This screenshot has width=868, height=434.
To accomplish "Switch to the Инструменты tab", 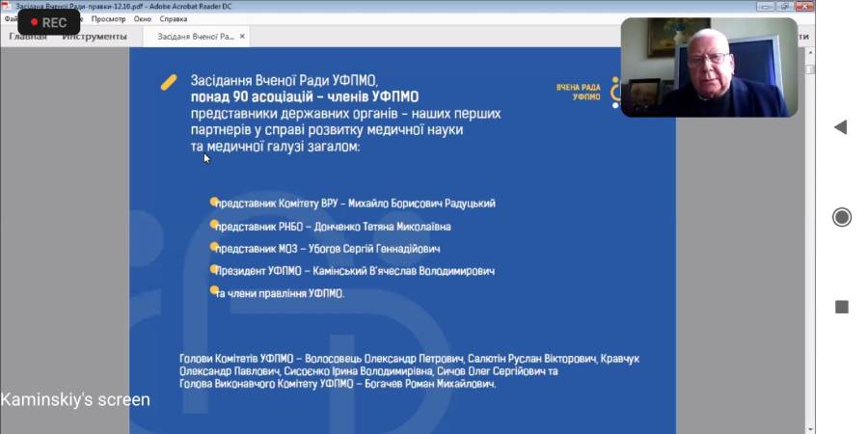I will tap(95, 37).
